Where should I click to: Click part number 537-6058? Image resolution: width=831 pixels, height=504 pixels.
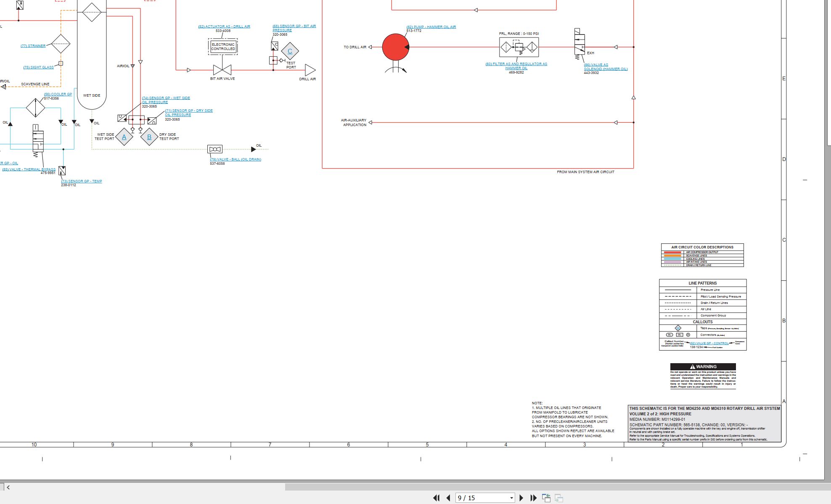coord(217,164)
